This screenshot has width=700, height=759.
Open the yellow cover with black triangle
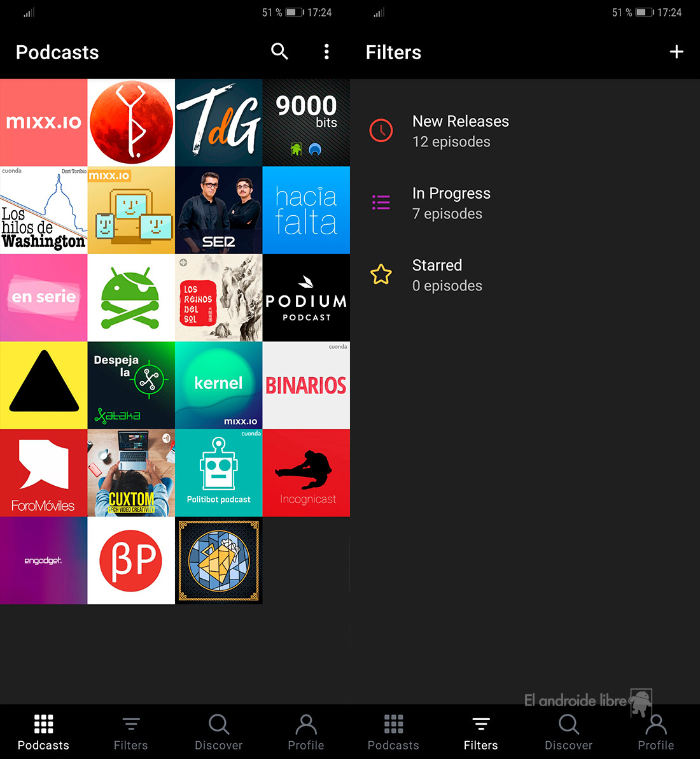click(43, 385)
